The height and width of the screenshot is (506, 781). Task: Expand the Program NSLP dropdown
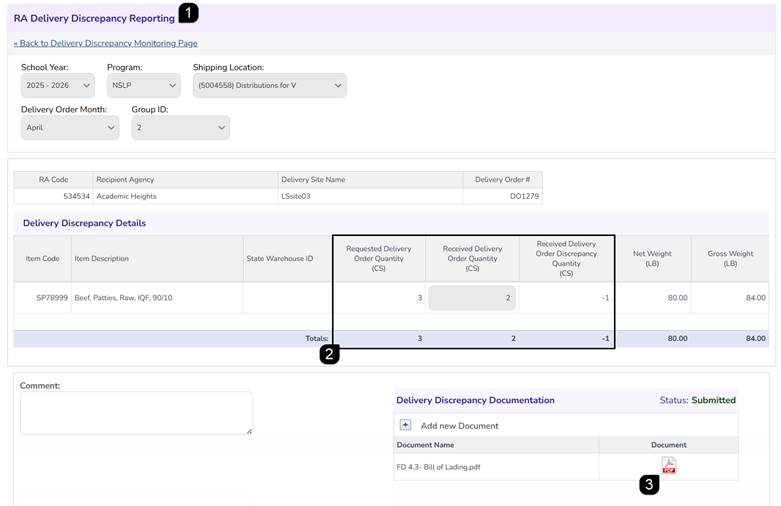pyautogui.click(x=143, y=85)
